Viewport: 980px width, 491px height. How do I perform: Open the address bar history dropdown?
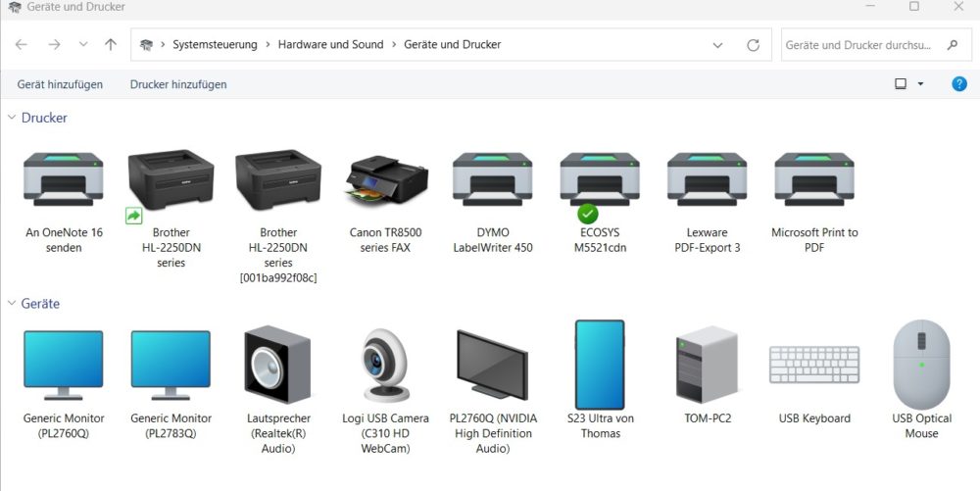pyautogui.click(x=717, y=45)
